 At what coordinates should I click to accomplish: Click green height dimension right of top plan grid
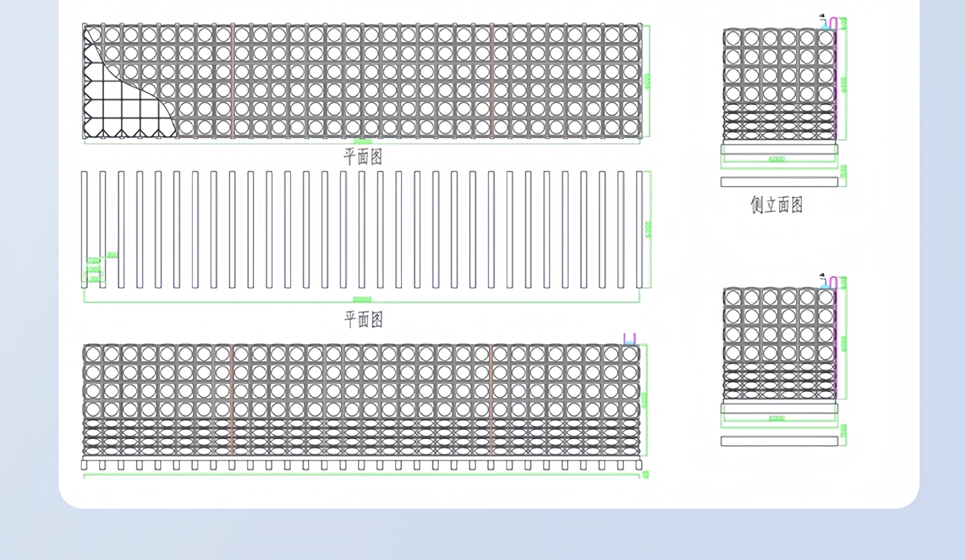point(648,81)
